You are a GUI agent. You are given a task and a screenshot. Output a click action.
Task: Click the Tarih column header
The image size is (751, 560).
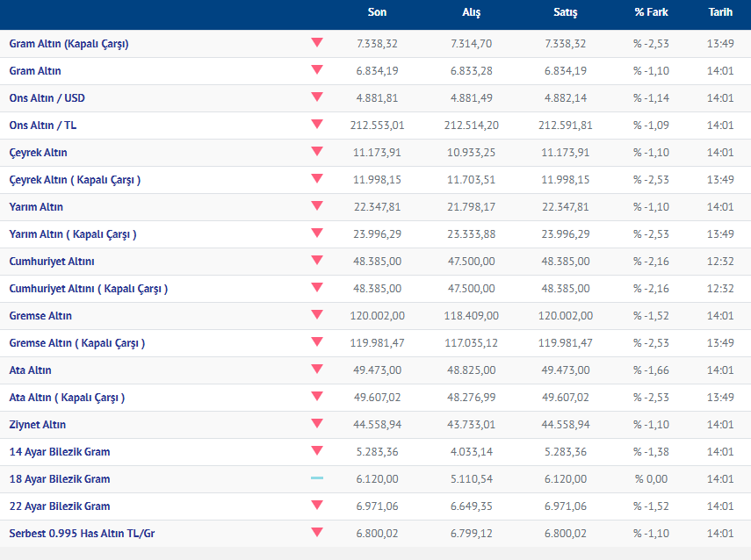pyautogui.click(x=720, y=12)
